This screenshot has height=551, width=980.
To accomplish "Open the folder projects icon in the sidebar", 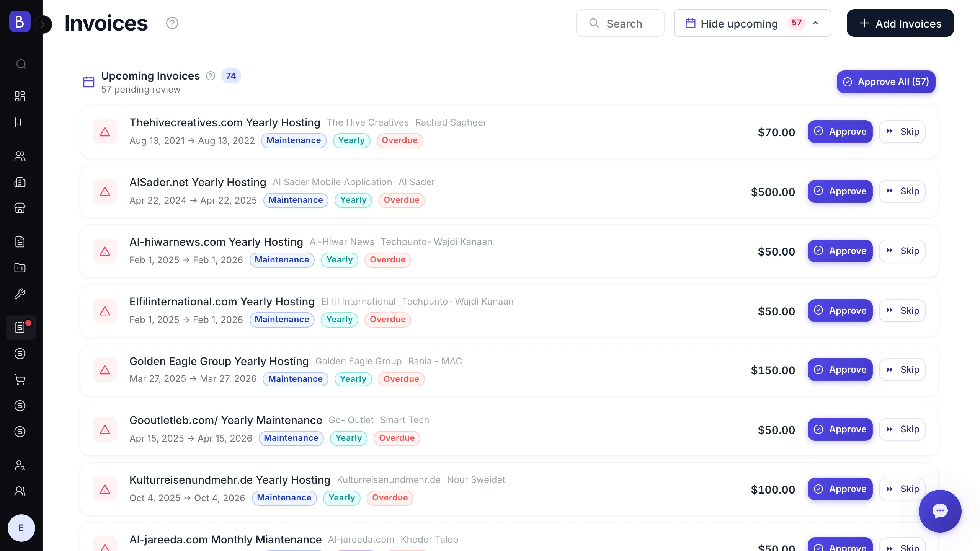I will (20, 268).
